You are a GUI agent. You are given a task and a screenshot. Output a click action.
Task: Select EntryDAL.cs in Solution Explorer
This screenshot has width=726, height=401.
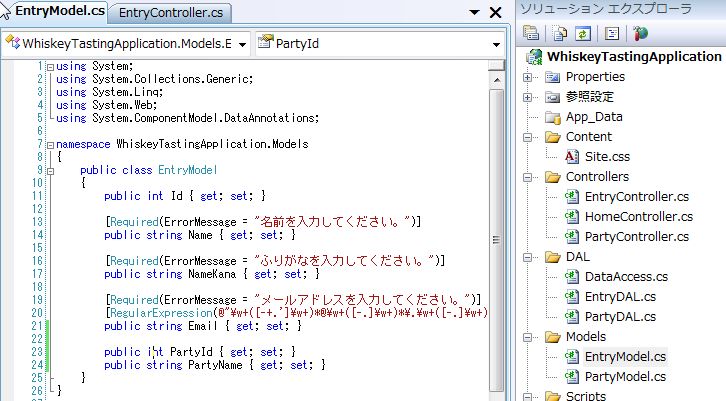point(620,297)
